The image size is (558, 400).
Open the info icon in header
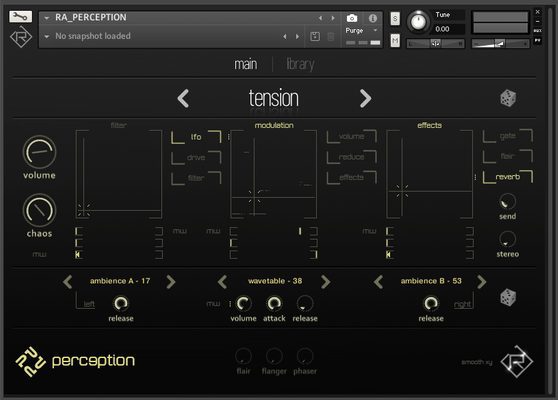tap(373, 18)
